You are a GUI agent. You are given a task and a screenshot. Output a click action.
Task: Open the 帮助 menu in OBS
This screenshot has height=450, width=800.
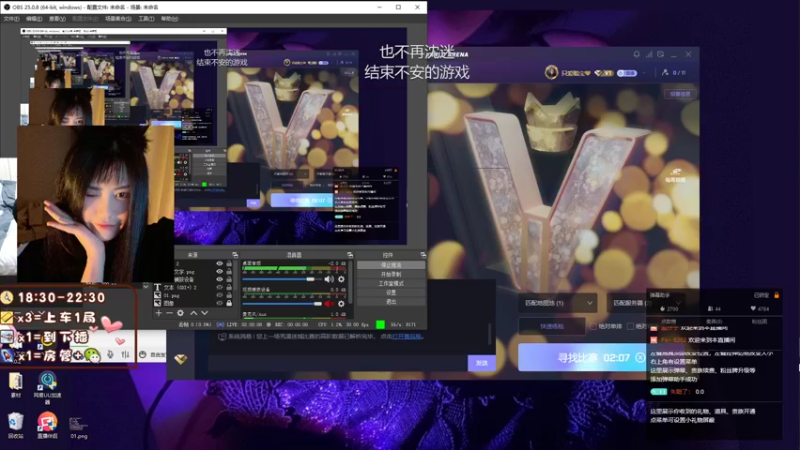click(x=169, y=19)
